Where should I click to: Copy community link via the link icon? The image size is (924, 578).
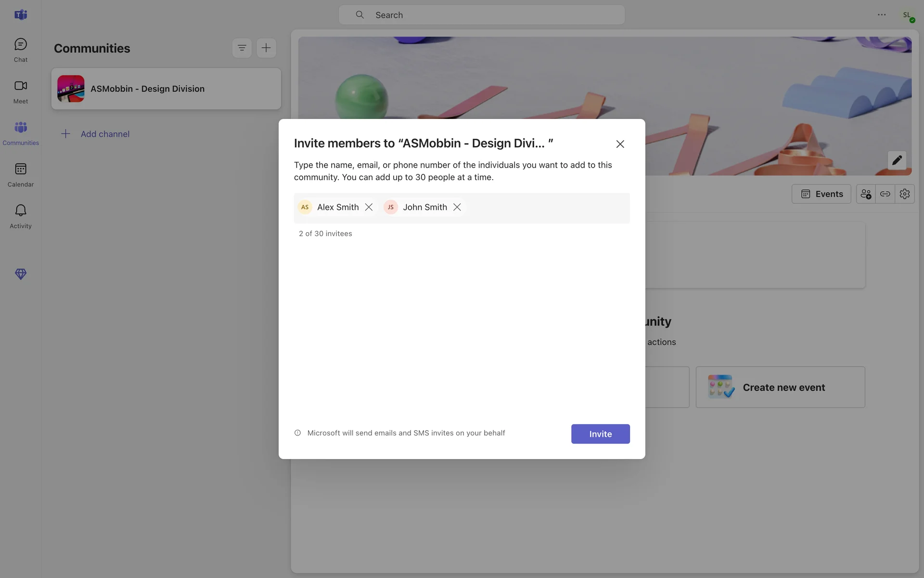pyautogui.click(x=885, y=194)
